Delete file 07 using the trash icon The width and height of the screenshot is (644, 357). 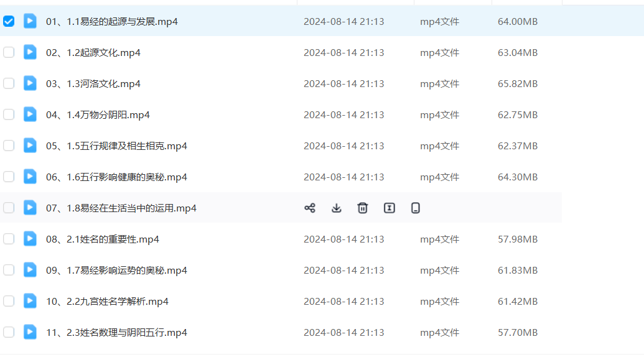pyautogui.click(x=363, y=208)
